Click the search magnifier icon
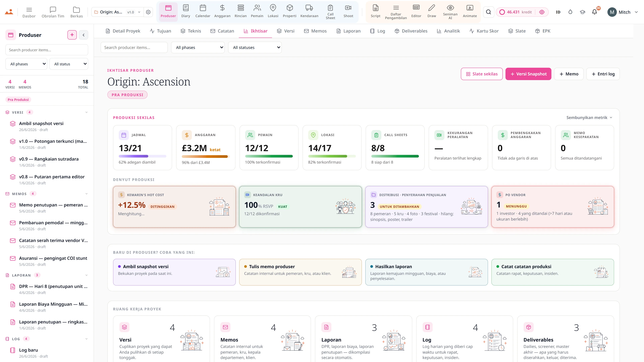644x362 pixels. coord(489,12)
